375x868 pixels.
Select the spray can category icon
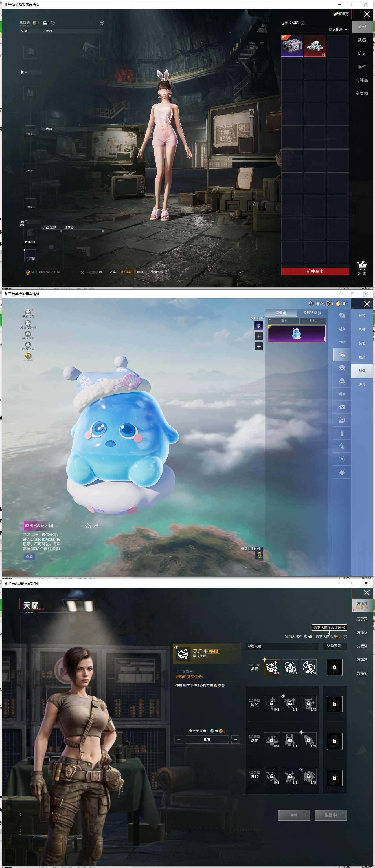pos(342,433)
